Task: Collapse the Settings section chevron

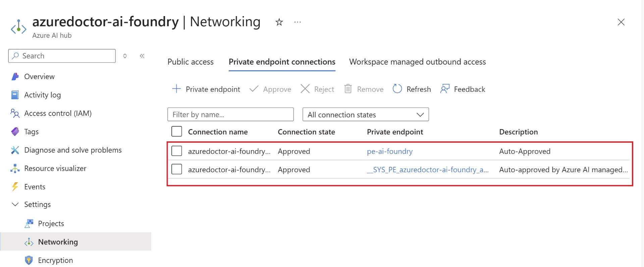Action: (x=15, y=204)
